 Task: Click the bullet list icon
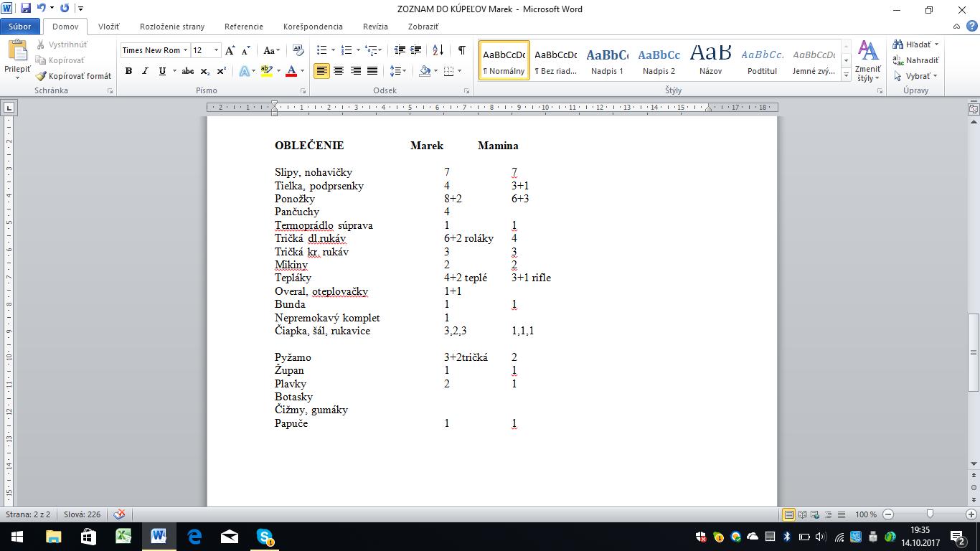321,50
